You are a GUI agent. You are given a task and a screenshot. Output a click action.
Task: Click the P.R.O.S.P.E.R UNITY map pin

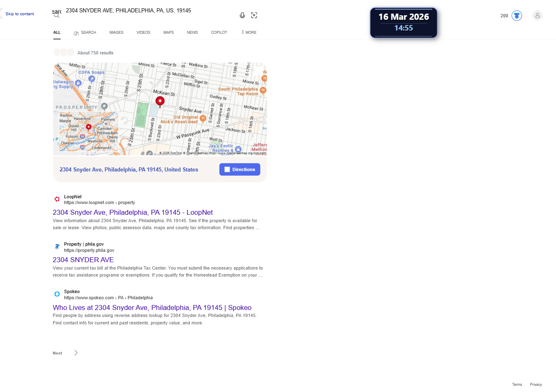click(x=104, y=106)
